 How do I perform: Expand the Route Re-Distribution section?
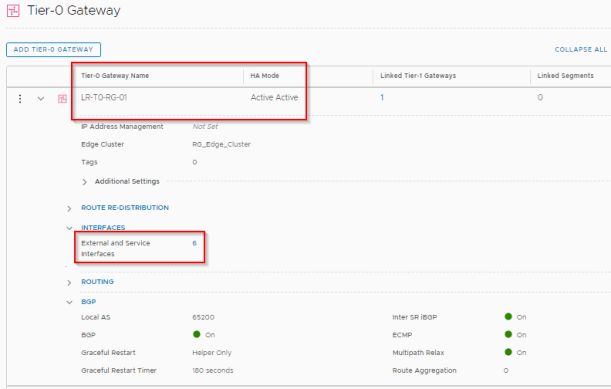coord(69,209)
